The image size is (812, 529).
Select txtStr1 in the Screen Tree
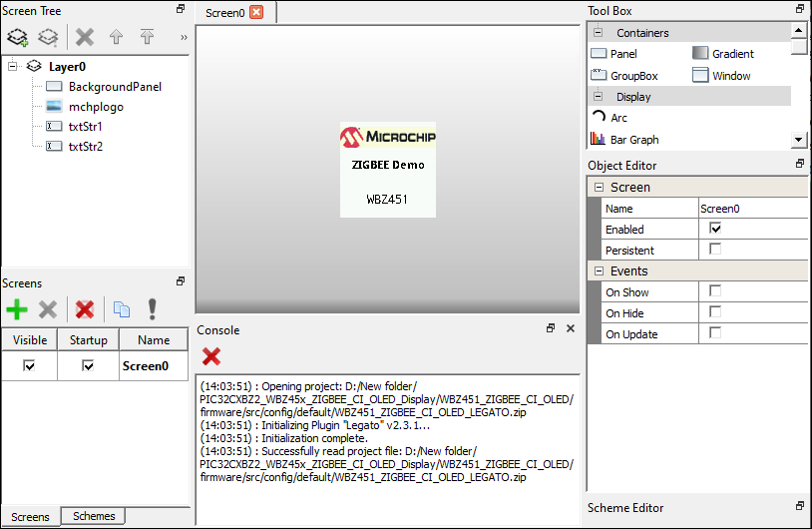pos(85,127)
